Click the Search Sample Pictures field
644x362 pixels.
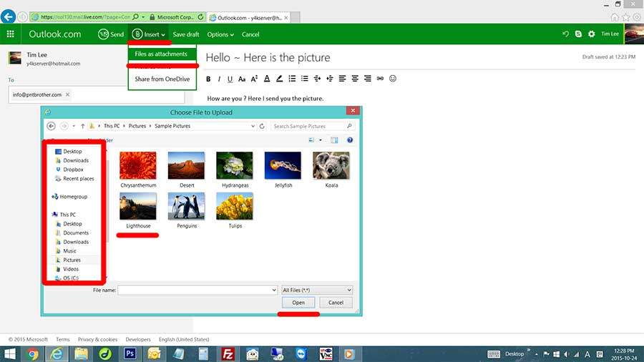[x=313, y=126]
